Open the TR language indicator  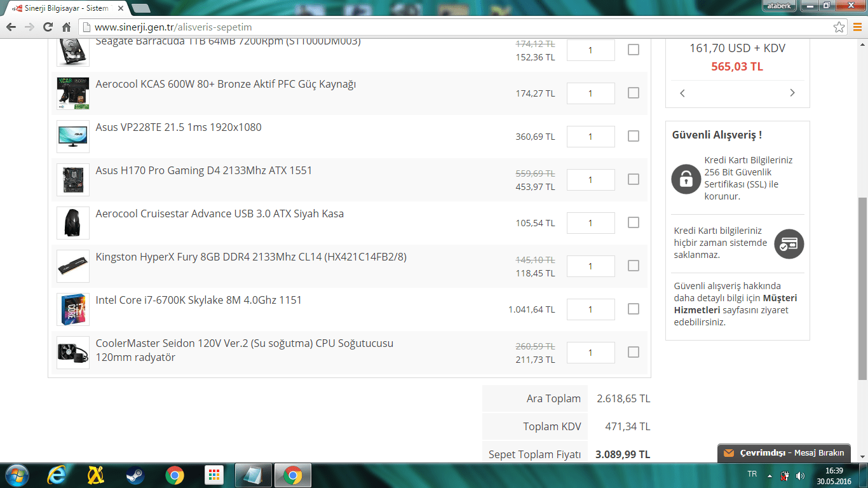752,474
